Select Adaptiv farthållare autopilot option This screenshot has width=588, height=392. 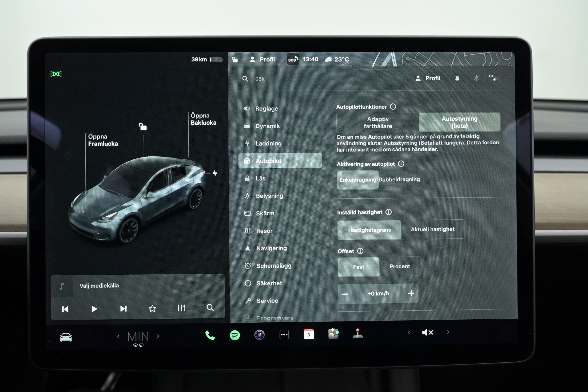[x=377, y=123]
